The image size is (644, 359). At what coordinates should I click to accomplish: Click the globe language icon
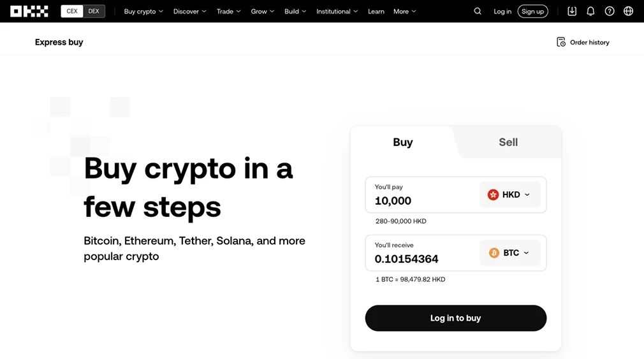tap(629, 11)
